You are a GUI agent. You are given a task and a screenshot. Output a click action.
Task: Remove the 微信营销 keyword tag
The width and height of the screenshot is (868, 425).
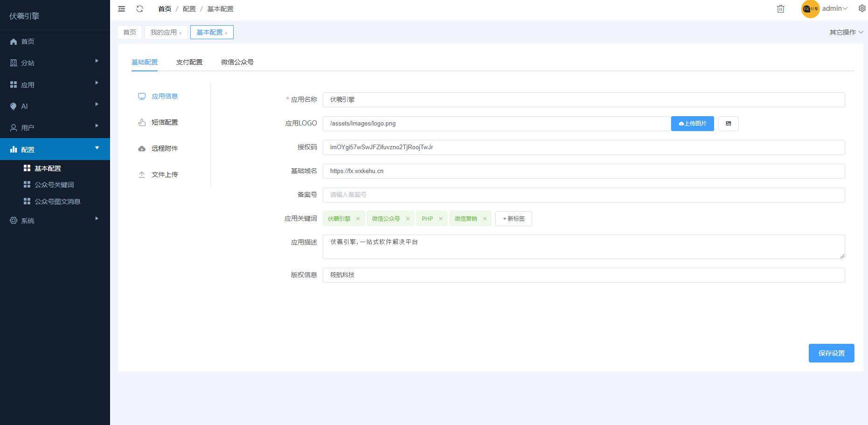(485, 219)
